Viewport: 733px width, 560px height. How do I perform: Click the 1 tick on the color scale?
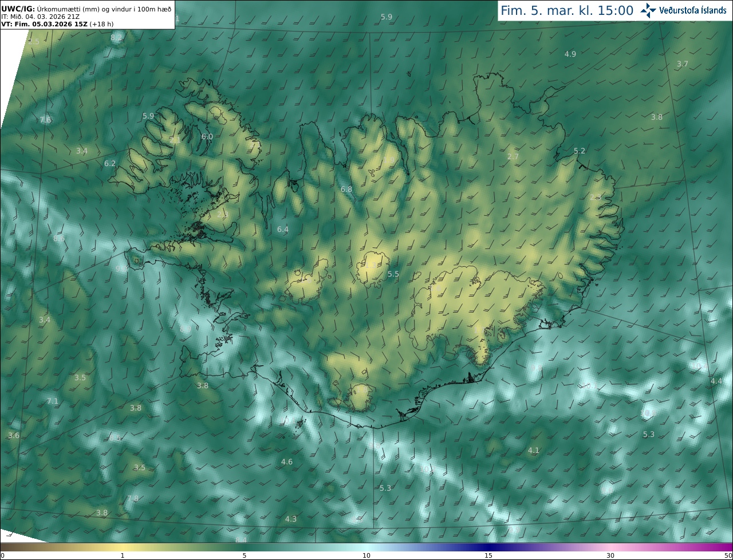coord(123,555)
